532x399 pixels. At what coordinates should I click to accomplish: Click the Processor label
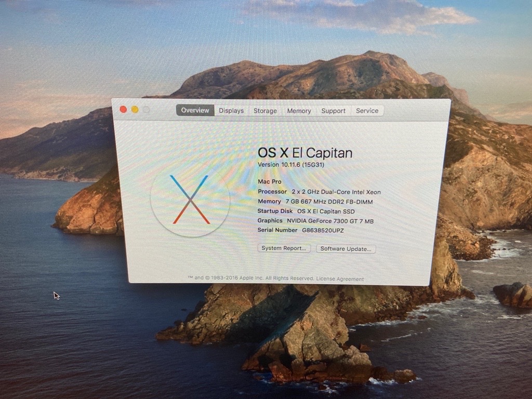272,192
